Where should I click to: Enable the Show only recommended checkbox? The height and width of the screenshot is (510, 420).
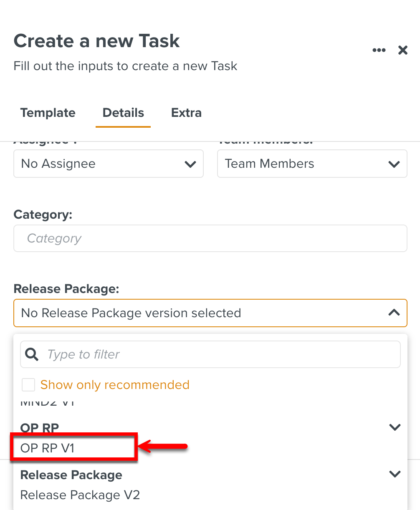click(28, 384)
